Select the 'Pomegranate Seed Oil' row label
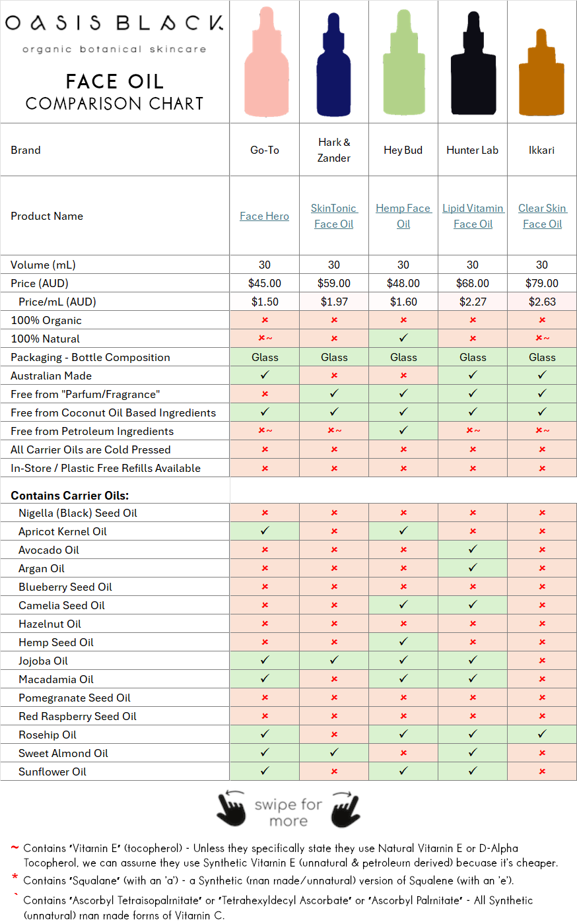Screen dimensions: 577x924 click(x=75, y=698)
